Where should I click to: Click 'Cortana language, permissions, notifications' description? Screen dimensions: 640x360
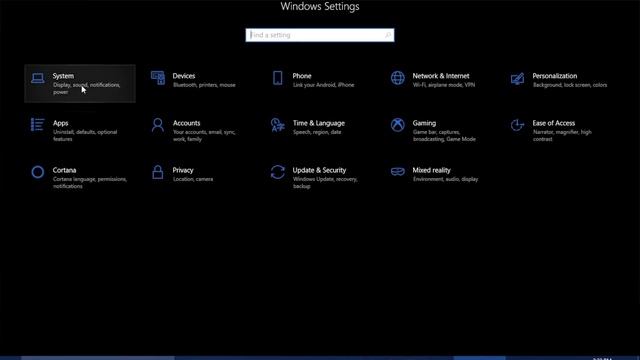coord(90,182)
